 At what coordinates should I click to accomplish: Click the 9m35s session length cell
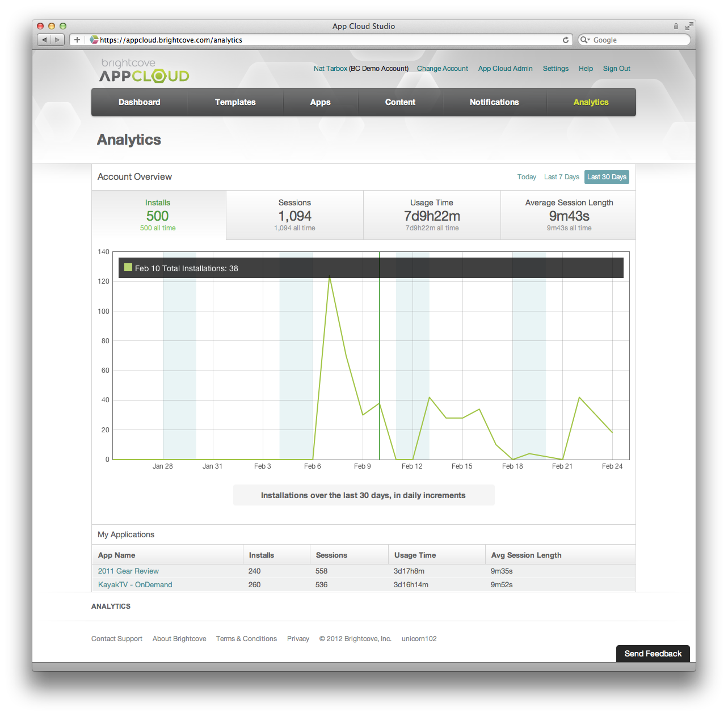pyautogui.click(x=502, y=571)
